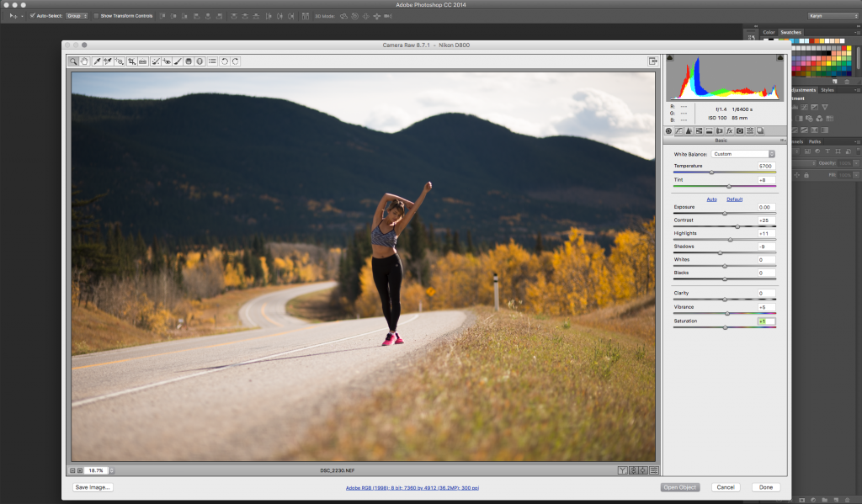862x504 pixels.
Task: Switch to the Effects fx tab
Action: click(730, 130)
